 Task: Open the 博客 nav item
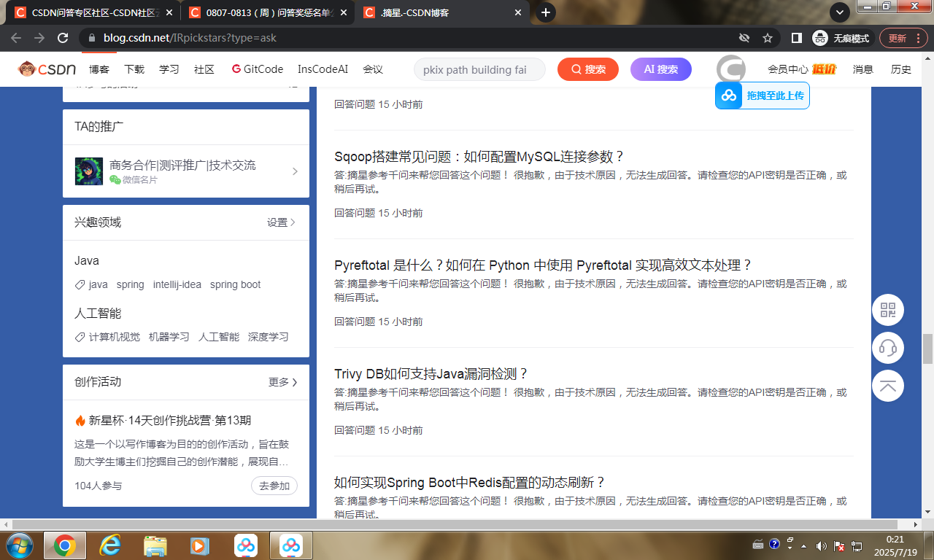(x=99, y=69)
